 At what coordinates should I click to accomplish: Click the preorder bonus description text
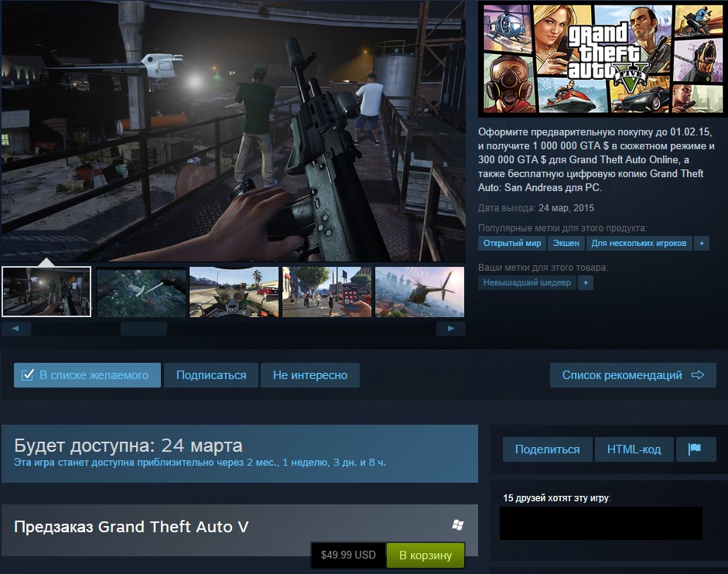(596, 160)
